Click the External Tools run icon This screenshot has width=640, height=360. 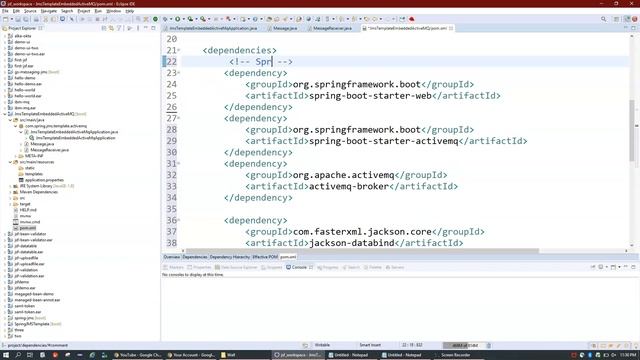203,19
